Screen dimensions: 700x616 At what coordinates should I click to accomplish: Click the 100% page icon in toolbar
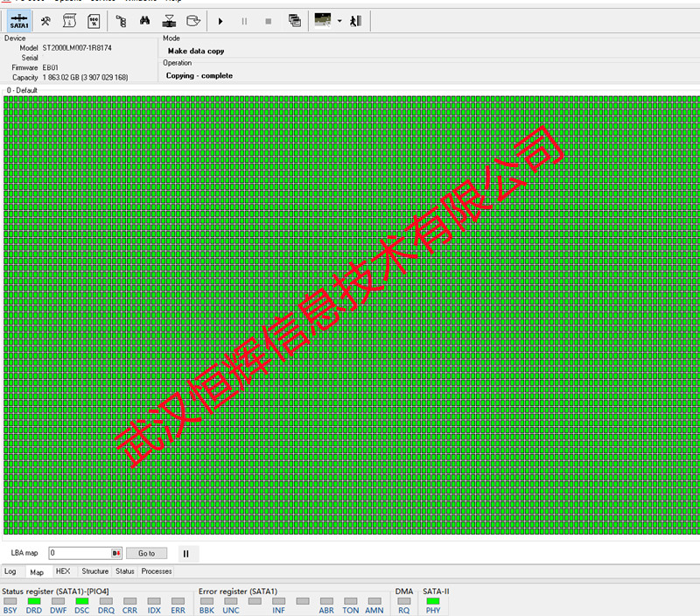pyautogui.click(x=94, y=21)
